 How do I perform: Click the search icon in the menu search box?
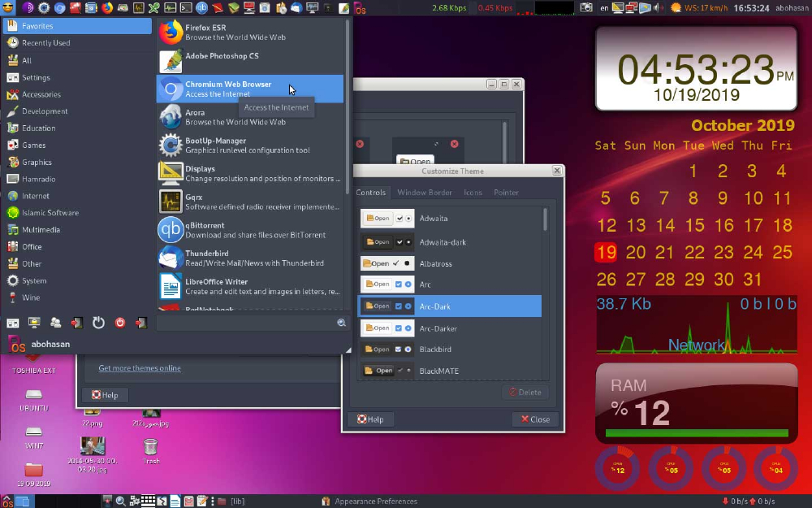click(x=341, y=323)
